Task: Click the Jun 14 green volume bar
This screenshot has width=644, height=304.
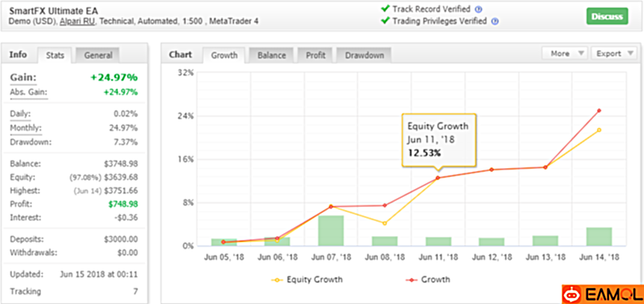Action: coord(599,237)
